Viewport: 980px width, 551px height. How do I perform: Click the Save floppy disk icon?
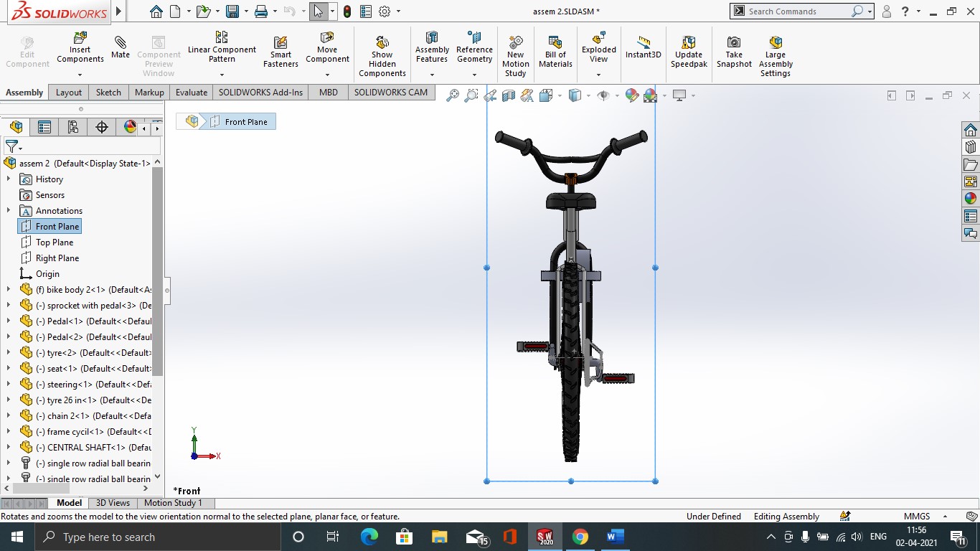(x=232, y=11)
